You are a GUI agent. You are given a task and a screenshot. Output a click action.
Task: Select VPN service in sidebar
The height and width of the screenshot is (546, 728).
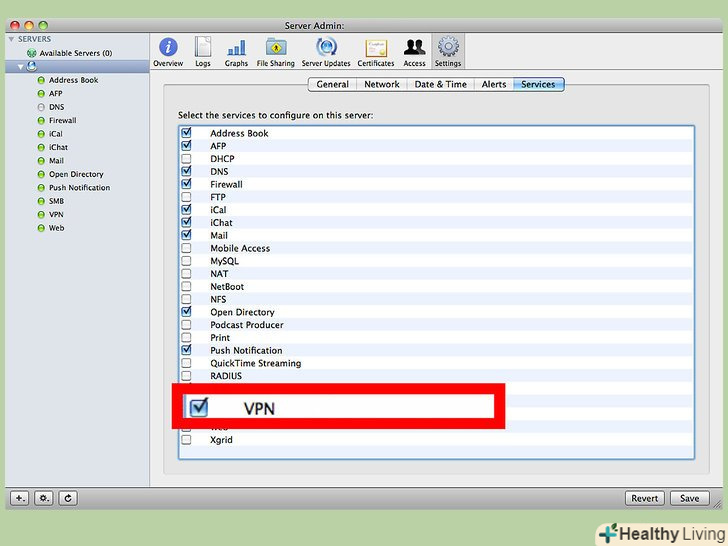(x=56, y=214)
